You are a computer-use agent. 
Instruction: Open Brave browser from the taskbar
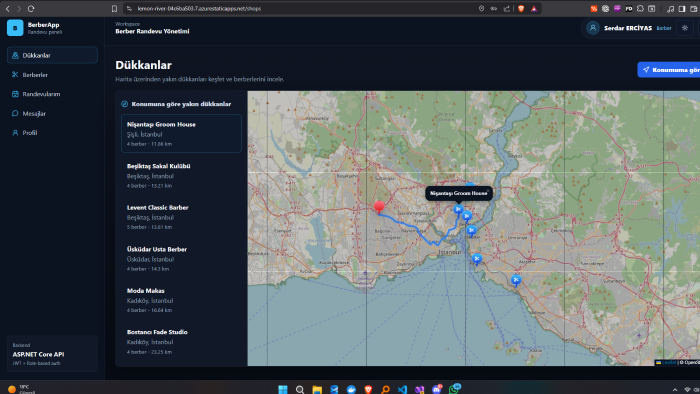368,390
